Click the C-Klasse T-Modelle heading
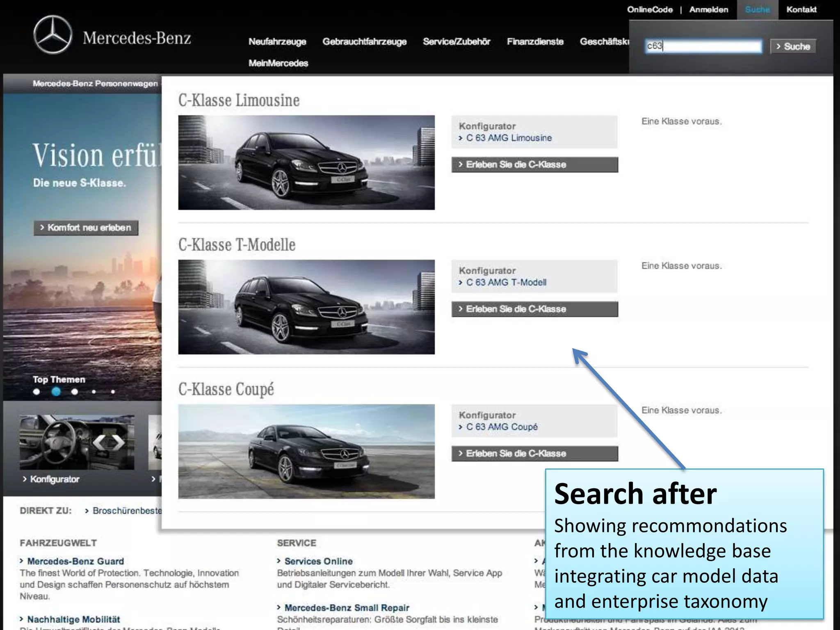Viewport: 840px width, 630px height. coord(237,245)
